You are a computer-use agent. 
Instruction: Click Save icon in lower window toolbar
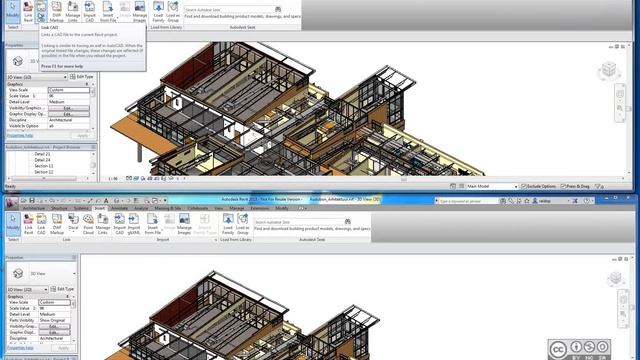pyautogui.click(x=32, y=200)
